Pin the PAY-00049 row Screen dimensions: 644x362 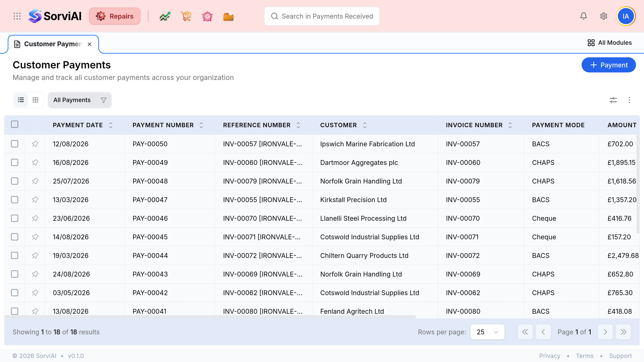tap(35, 162)
